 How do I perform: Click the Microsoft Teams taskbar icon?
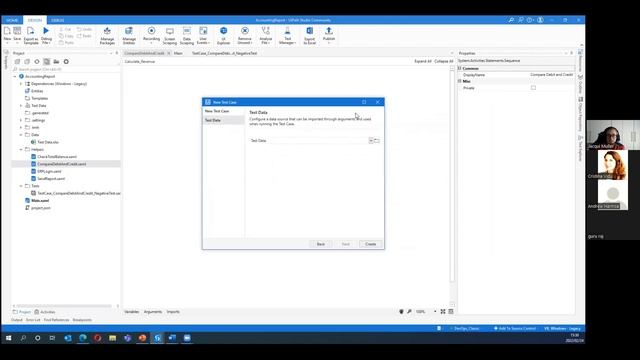click(127, 338)
